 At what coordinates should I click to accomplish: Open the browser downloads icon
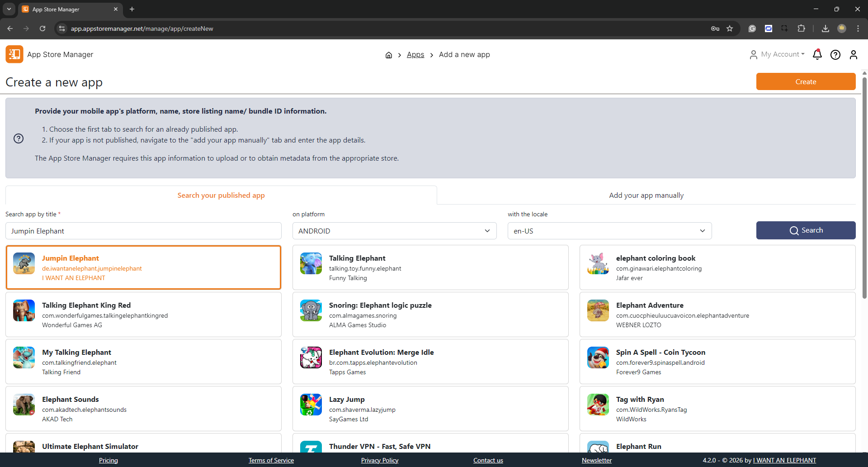pos(825,29)
